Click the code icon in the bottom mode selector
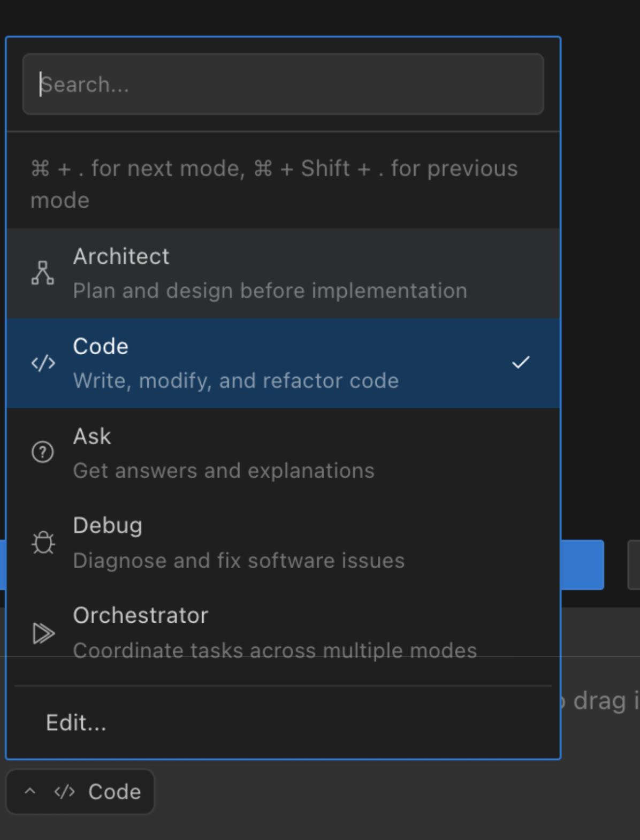 [x=65, y=792]
